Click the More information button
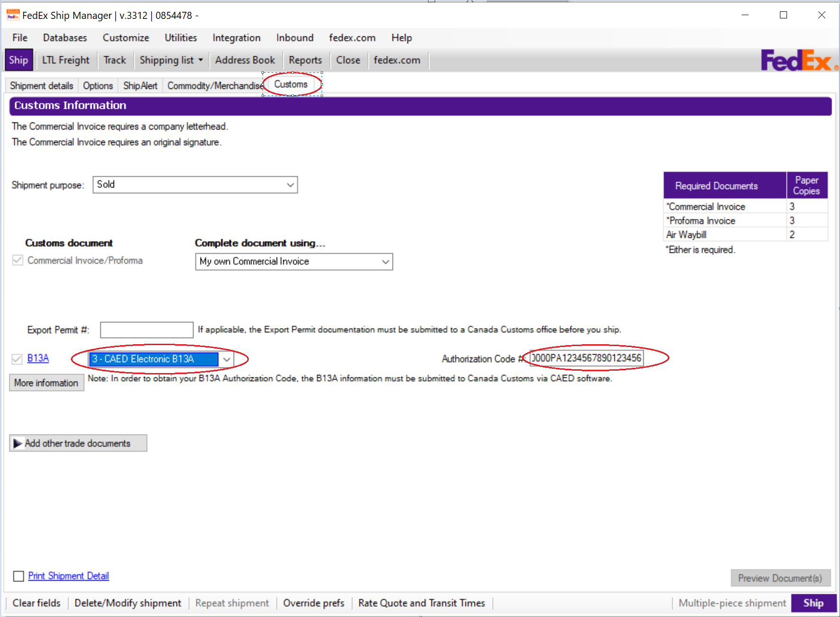840x617 pixels. [46, 383]
